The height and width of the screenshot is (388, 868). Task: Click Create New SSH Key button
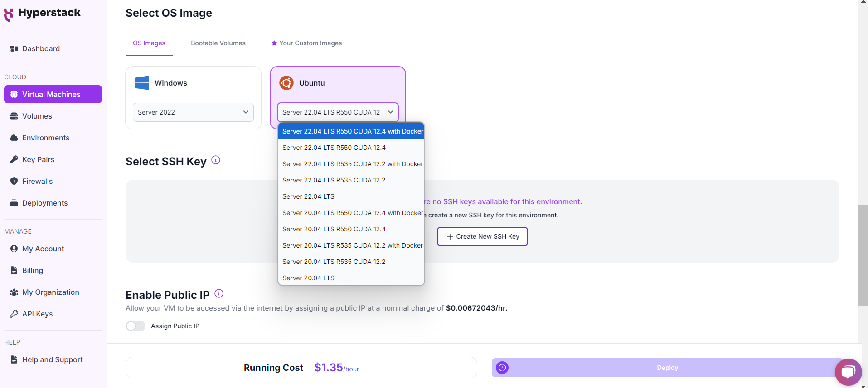click(x=482, y=236)
